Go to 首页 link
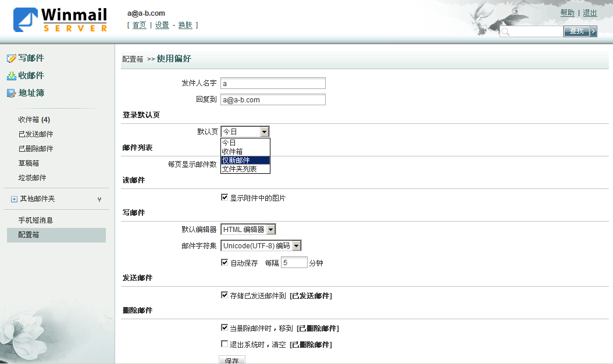The height and width of the screenshot is (364, 613). [x=139, y=25]
